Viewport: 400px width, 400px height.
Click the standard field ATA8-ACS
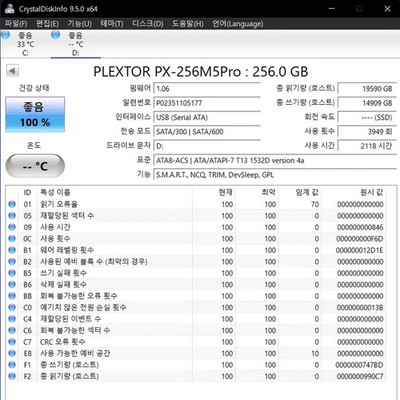(x=275, y=160)
